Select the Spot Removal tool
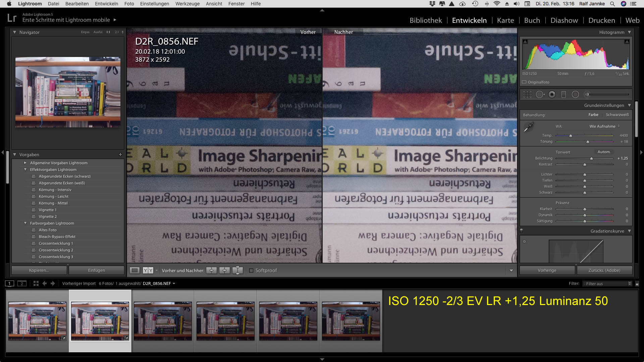Image resolution: width=644 pixels, height=362 pixels. tap(540, 95)
